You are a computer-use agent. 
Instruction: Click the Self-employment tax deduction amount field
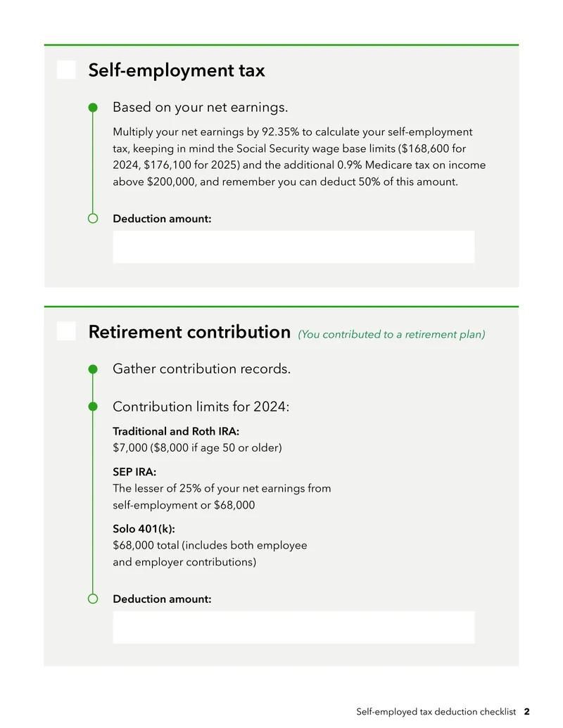click(x=293, y=247)
